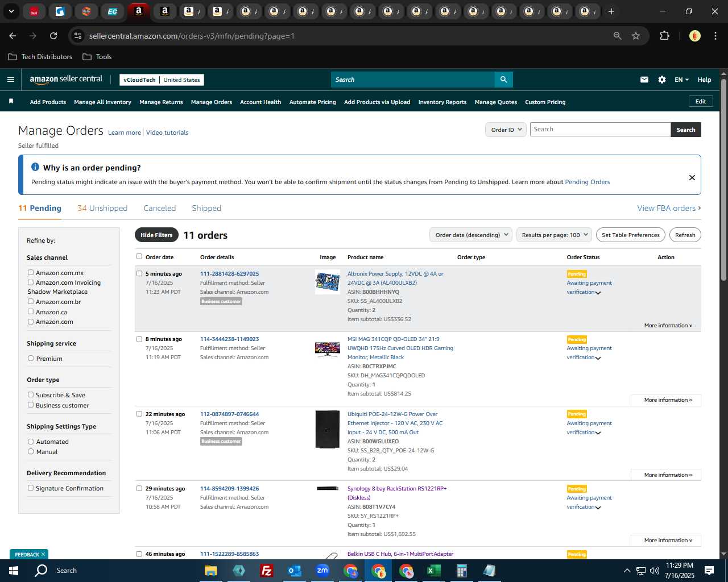Dismiss the pending order info banner
Viewport: 728px width, 582px height.
[x=692, y=177]
